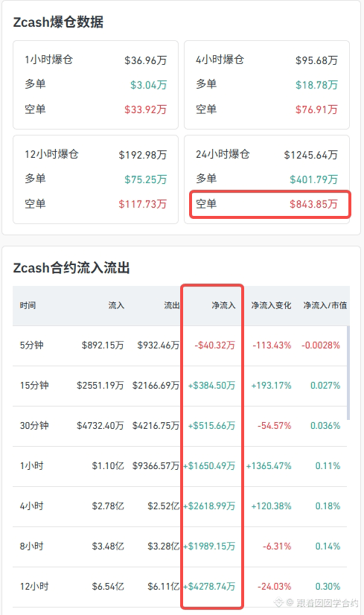
Task: Click 1-hour short liquidation $33.92万
Action: [x=145, y=110]
